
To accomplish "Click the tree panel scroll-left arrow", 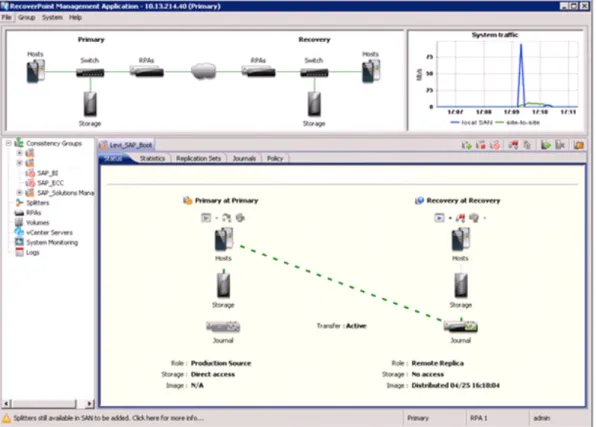I will pos(6,403).
